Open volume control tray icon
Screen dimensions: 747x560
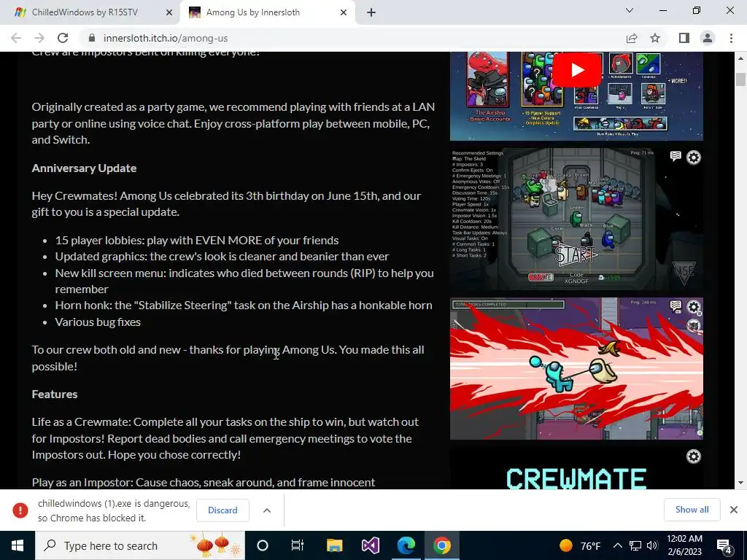652,545
